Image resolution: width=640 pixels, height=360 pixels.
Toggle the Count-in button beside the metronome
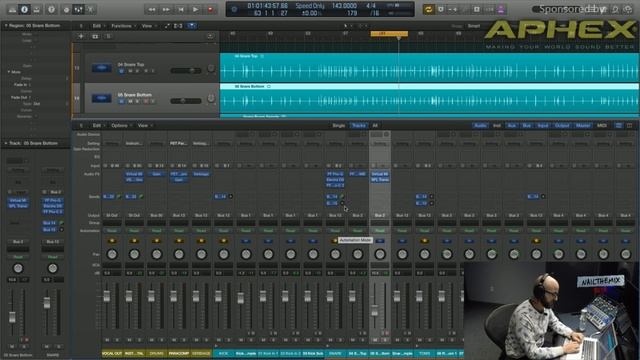(489, 9)
